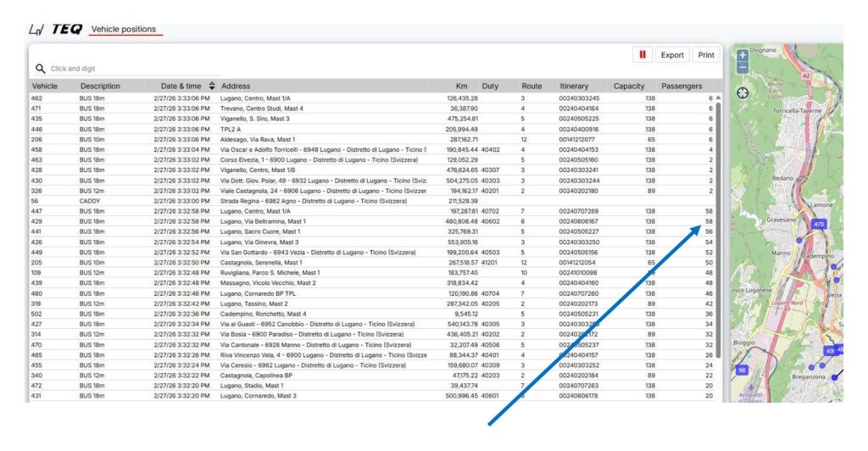Select vehicle 109 cell
This screenshot has width=868, height=451.
[x=36, y=273]
